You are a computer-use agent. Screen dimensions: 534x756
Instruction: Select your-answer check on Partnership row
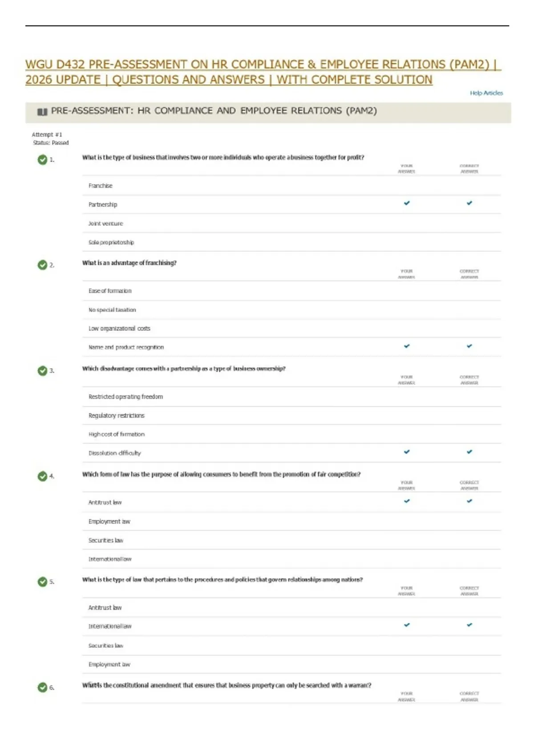click(x=407, y=203)
